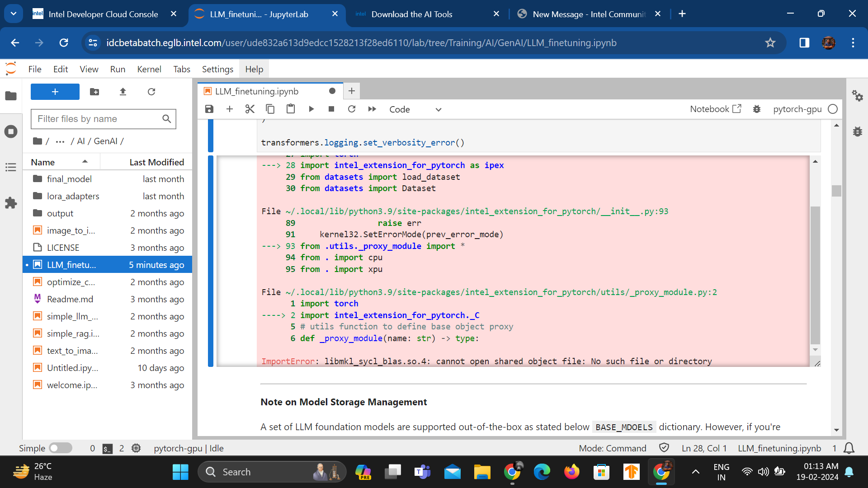868x488 pixels.
Task: Interrupt the kernel with the stop icon
Action: click(x=331, y=109)
